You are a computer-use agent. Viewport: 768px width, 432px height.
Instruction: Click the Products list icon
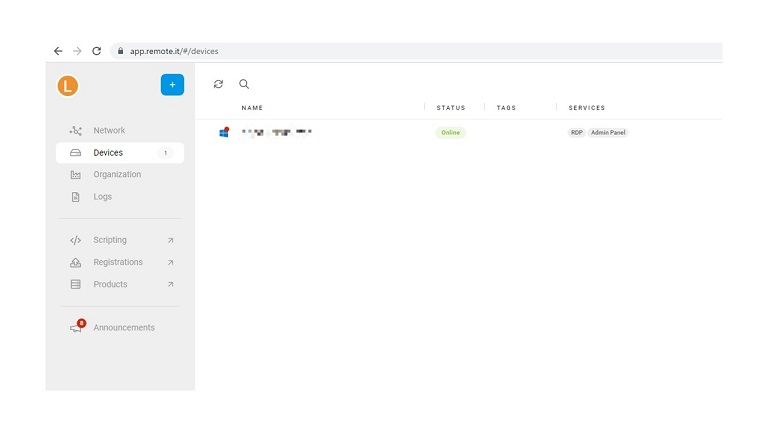coord(75,284)
